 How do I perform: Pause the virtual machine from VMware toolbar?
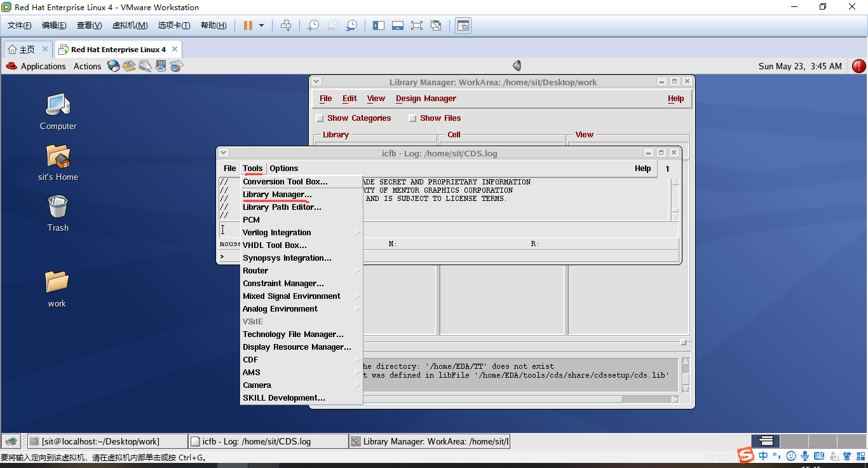click(x=248, y=25)
